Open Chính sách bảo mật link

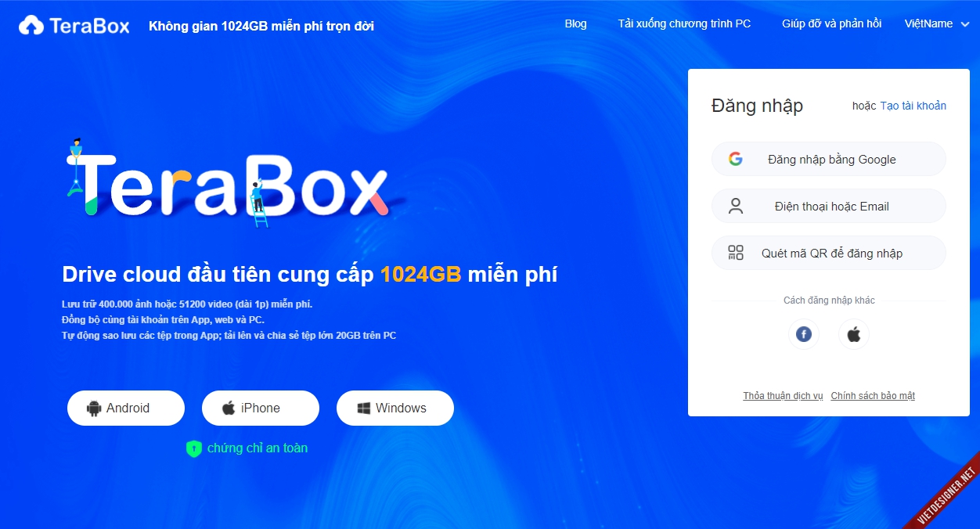point(873,396)
